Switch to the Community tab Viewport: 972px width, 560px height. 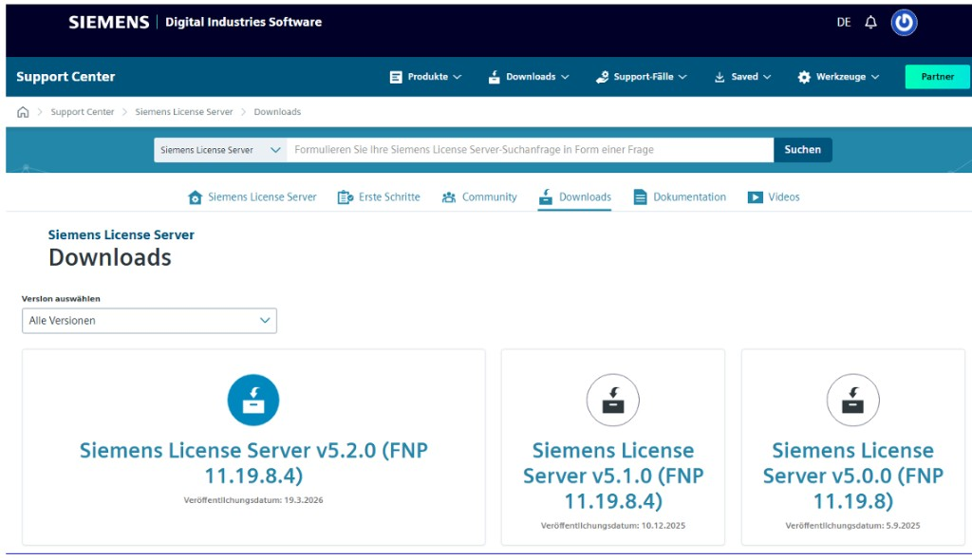tap(479, 197)
